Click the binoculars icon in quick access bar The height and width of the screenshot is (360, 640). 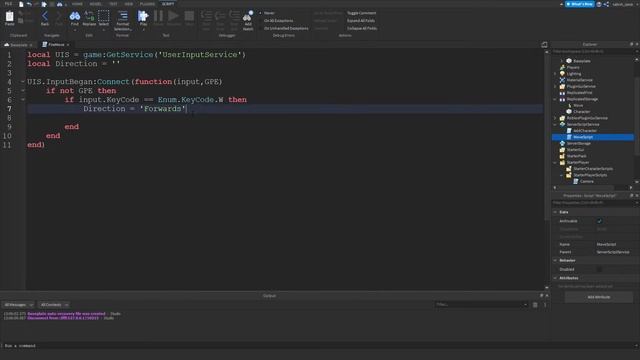(60, 4)
